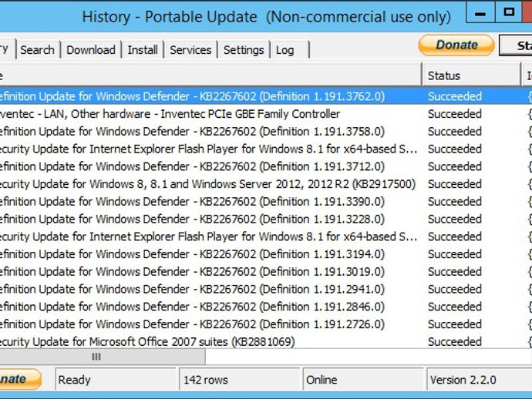Open the Search tab
This screenshot has height=399, width=532.
37,50
